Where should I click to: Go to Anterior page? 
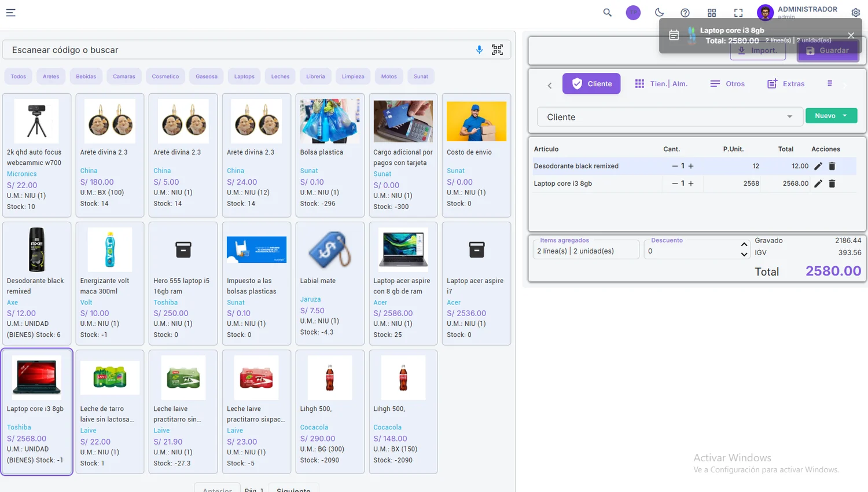click(217, 488)
